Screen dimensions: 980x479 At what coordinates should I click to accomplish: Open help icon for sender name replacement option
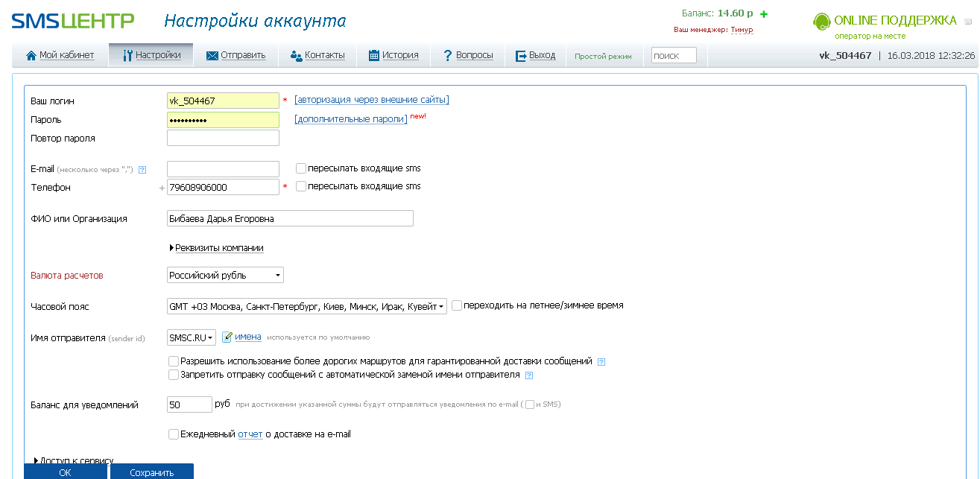[x=529, y=375]
